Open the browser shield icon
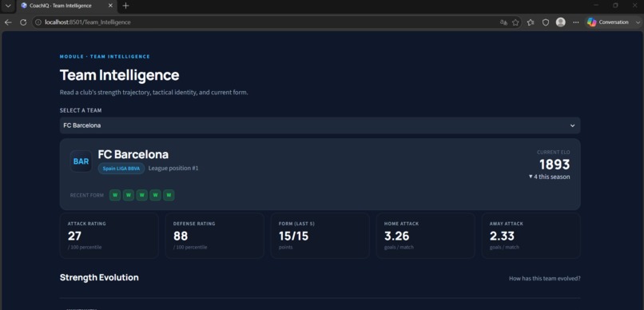Image resolution: width=644 pixels, height=310 pixels. pos(546,22)
